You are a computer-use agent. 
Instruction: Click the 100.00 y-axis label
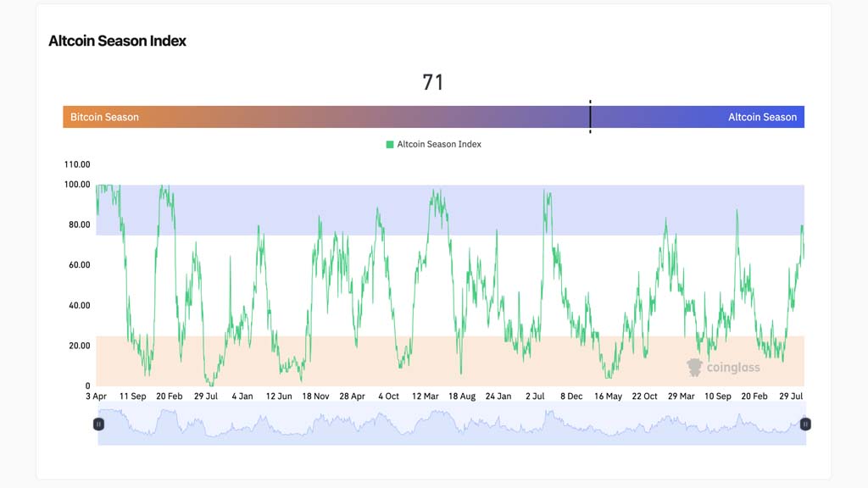(x=76, y=184)
